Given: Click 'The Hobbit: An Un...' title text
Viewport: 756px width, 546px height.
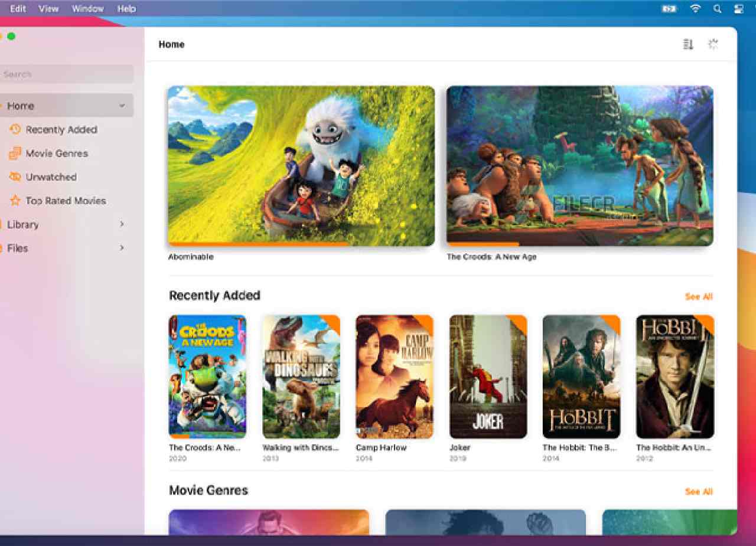Looking at the screenshot, I should [x=674, y=447].
